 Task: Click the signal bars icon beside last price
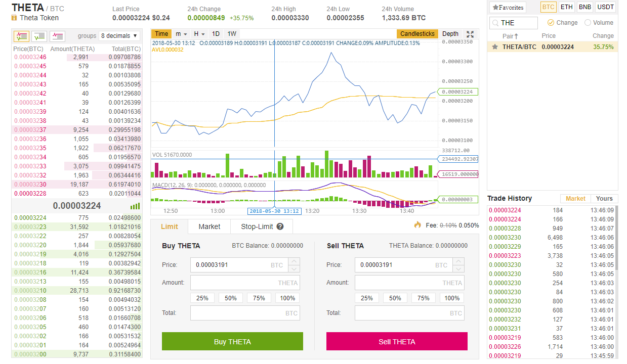[x=135, y=206]
